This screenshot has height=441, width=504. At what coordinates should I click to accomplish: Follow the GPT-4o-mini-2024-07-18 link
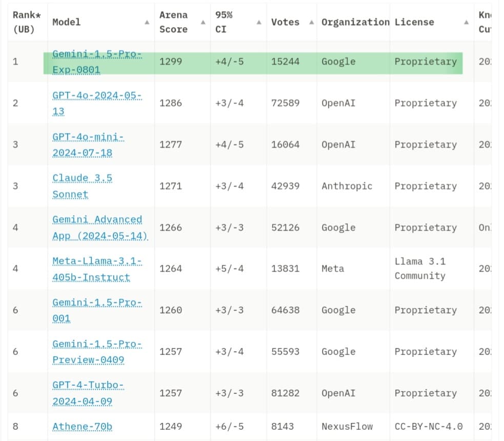[x=88, y=145]
